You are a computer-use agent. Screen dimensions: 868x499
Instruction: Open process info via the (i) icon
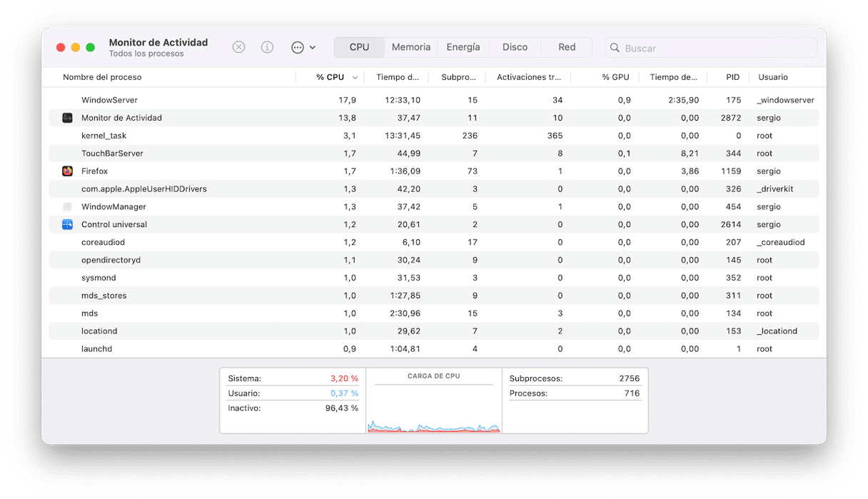268,47
